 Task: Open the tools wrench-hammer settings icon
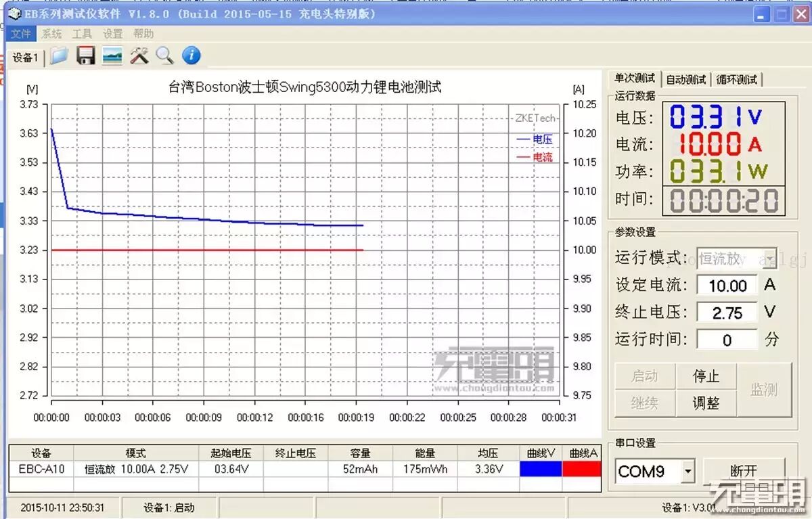point(139,55)
